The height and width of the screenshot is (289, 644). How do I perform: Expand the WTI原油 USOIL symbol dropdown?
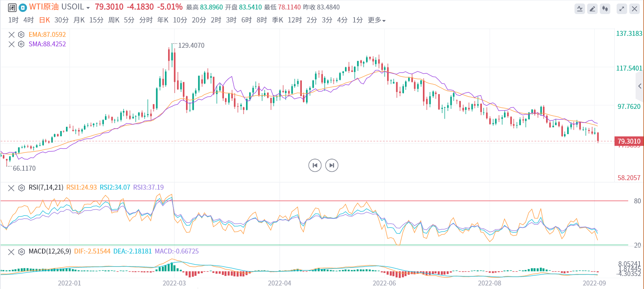coord(88,8)
